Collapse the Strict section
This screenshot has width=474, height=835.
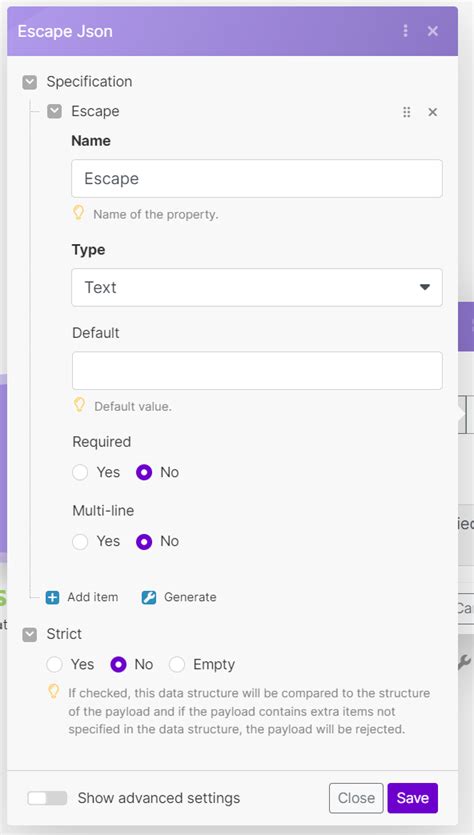(x=30, y=634)
